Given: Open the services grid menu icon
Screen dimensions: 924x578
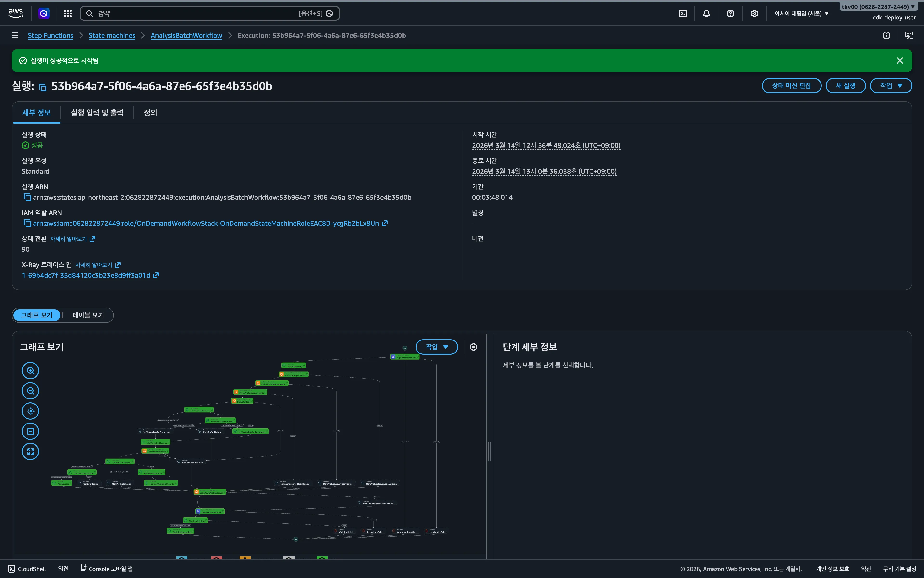Looking at the screenshot, I should click(68, 13).
